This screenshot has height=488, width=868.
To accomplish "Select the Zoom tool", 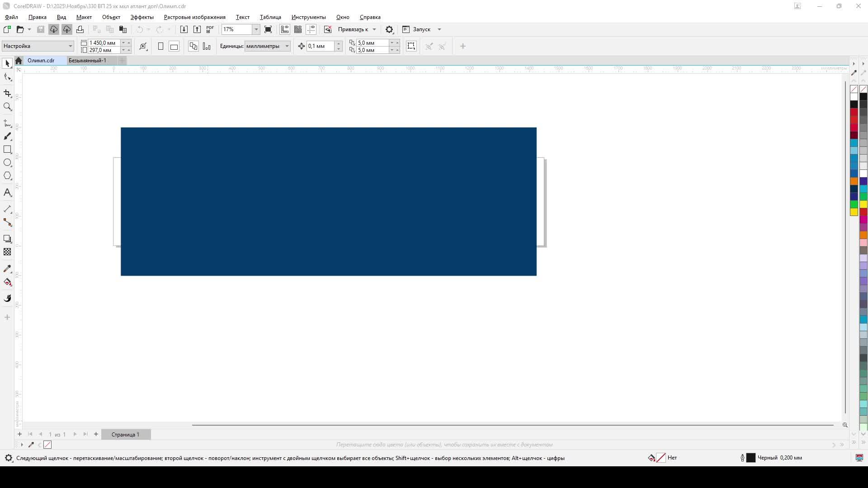I will pyautogui.click(x=7, y=107).
